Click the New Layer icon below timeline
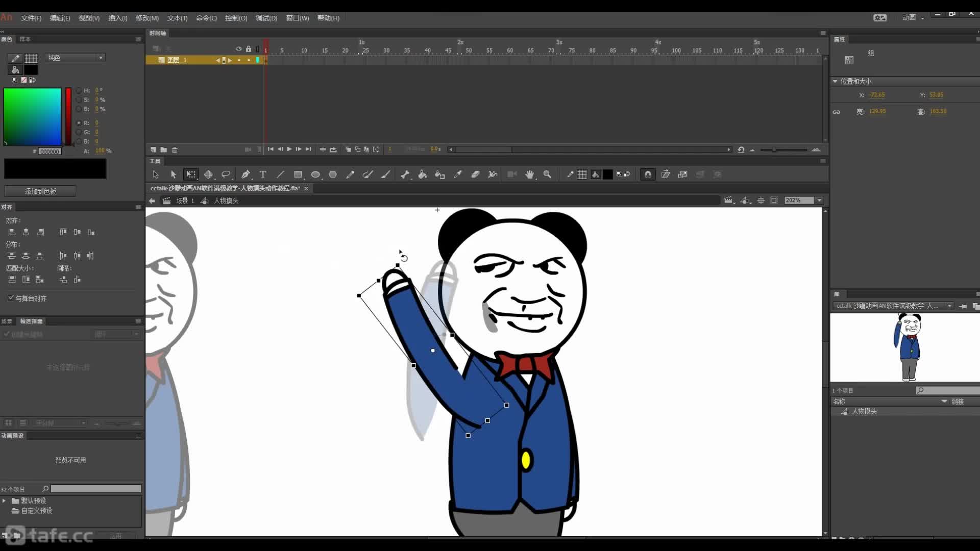Screen dimensions: 980x551 154,149
